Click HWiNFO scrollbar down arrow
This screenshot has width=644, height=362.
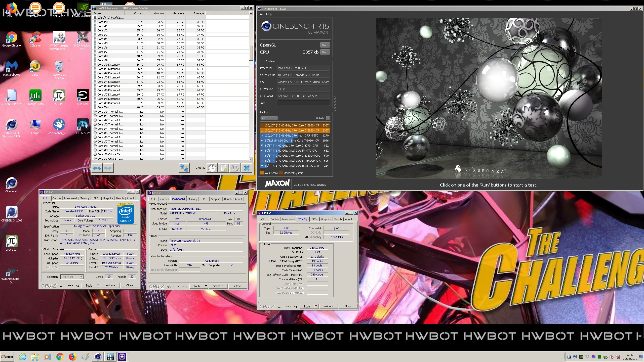(251, 159)
